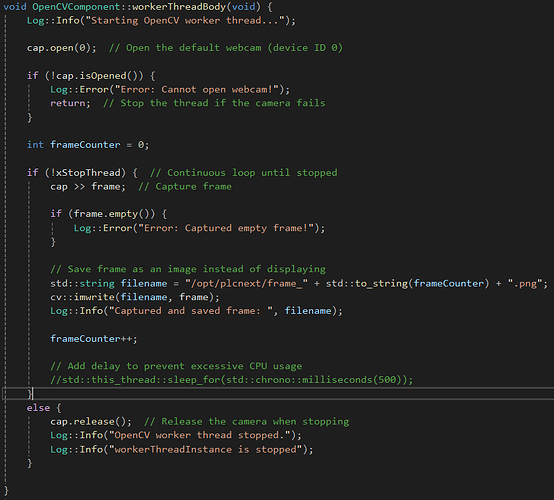Viewport: 554px width, 500px height.
Task: Click the return statement in camera check
Action: [70, 103]
